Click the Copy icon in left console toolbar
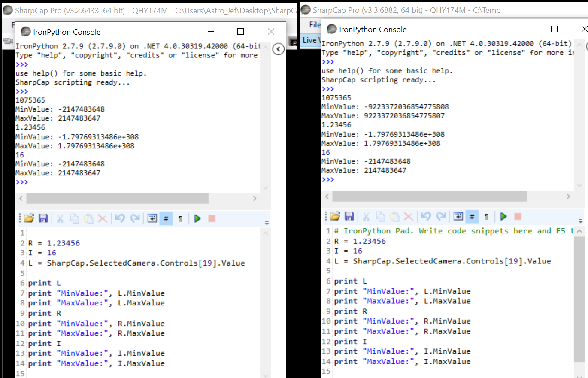The height and width of the screenshot is (378, 588). [75, 218]
